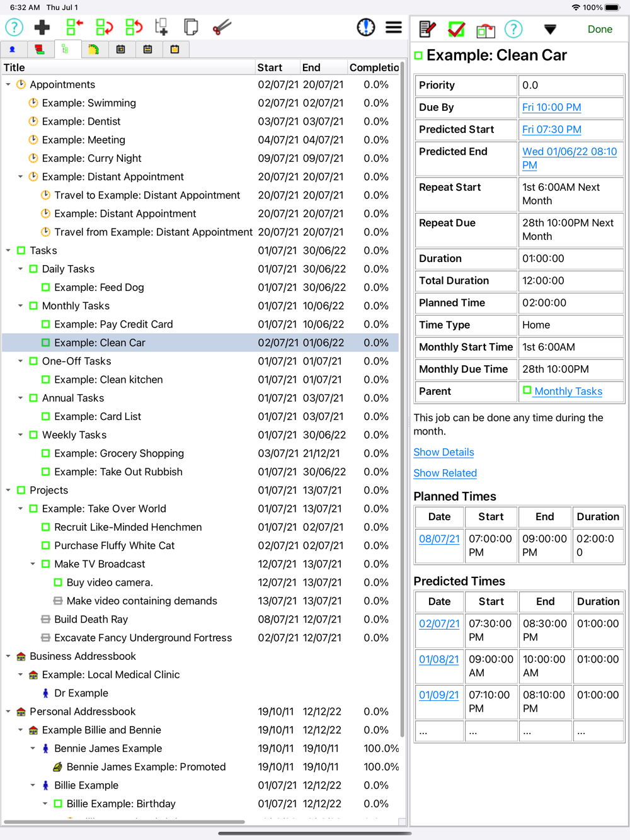Screen dimensions: 630x840
Task: Click the edit note icon with red pencil
Action: pos(427,29)
